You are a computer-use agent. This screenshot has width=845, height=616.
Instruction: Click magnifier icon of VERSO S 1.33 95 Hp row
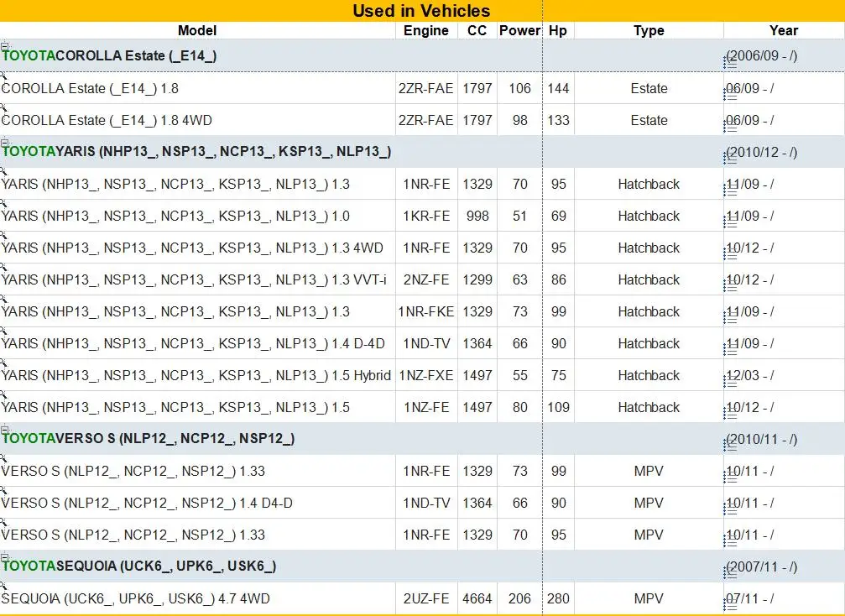tap(3, 522)
